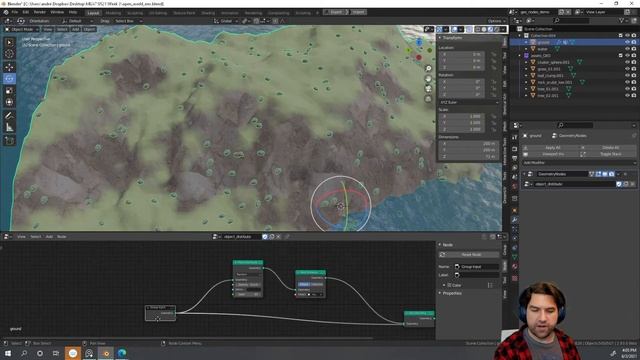Image resolution: width=640 pixels, height=360 pixels.
Task: Collapse the Transform panel in sidebar
Action: (440, 38)
